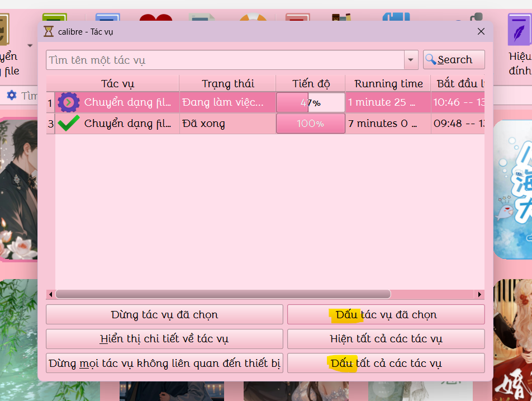The image size is (532, 401).
Task: Close the calibre Tác vụ dialog
Action: point(481,31)
